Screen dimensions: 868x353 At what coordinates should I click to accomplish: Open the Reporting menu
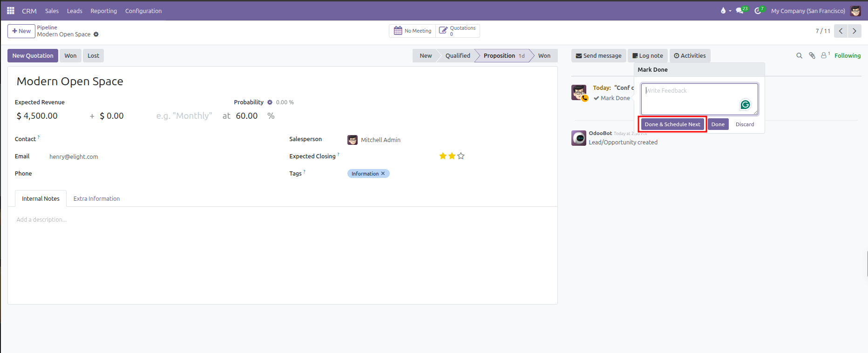pos(103,11)
